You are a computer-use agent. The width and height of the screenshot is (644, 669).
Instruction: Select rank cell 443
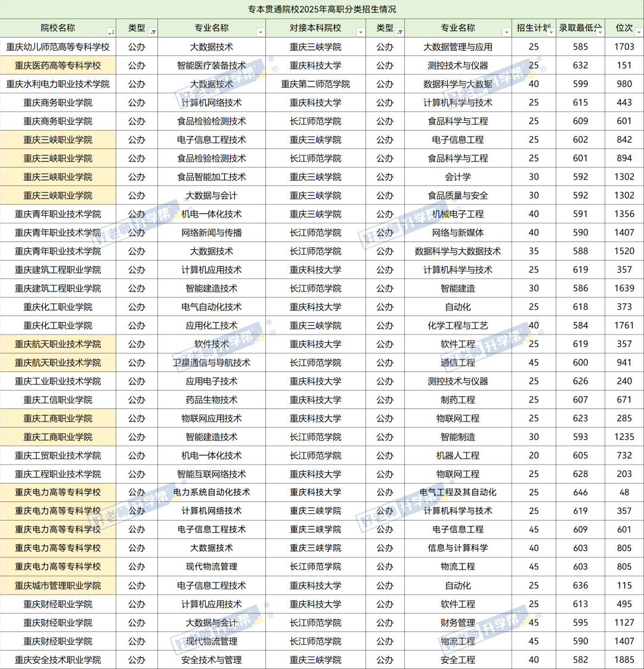click(x=624, y=103)
